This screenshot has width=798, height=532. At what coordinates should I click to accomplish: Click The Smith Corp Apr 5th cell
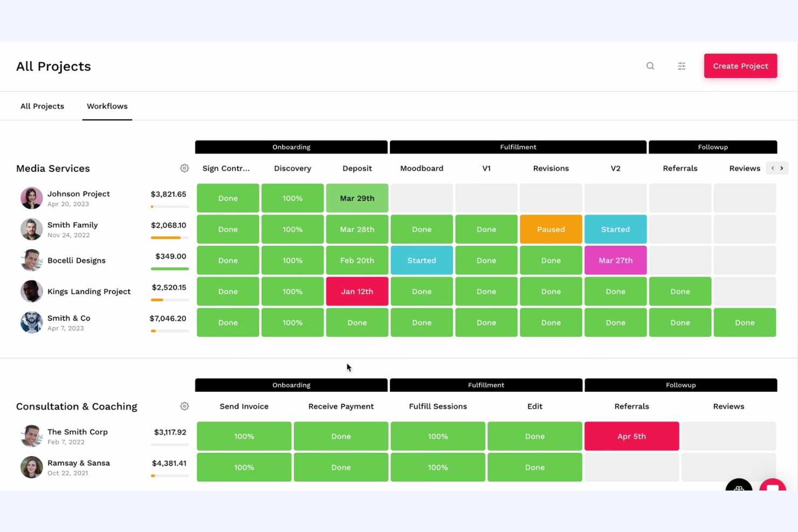point(631,436)
